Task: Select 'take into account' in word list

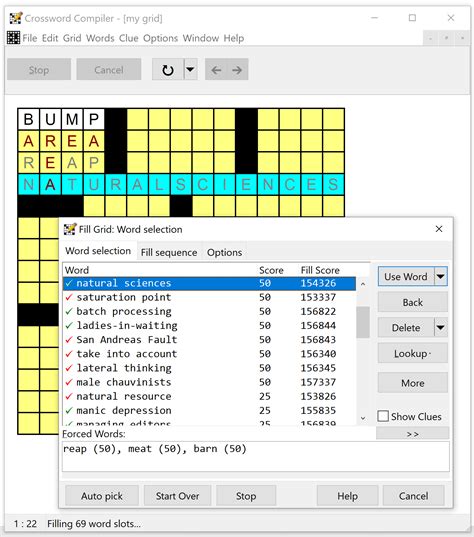Action: [209, 353]
